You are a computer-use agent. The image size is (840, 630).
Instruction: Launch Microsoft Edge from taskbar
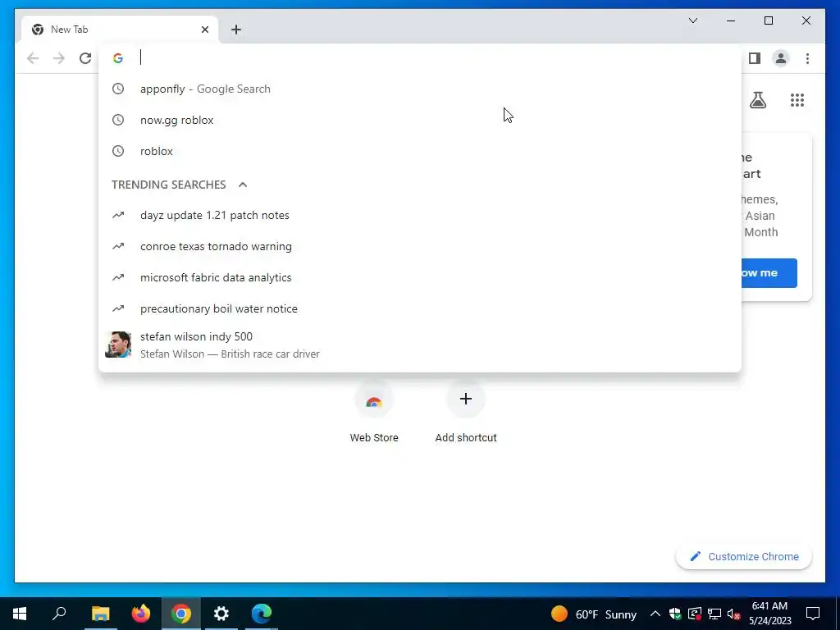pyautogui.click(x=262, y=614)
